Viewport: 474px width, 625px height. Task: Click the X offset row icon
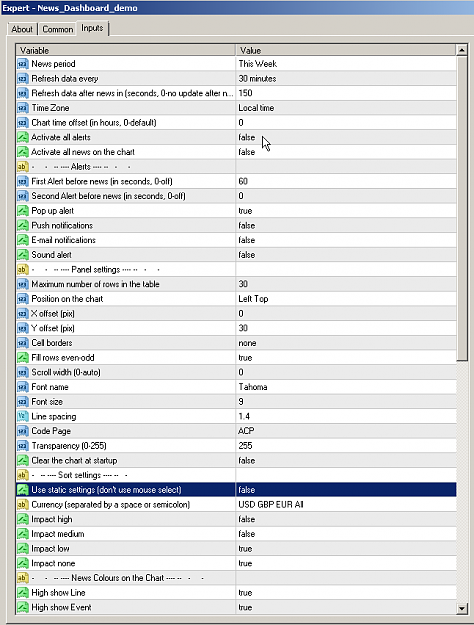tap(23, 314)
